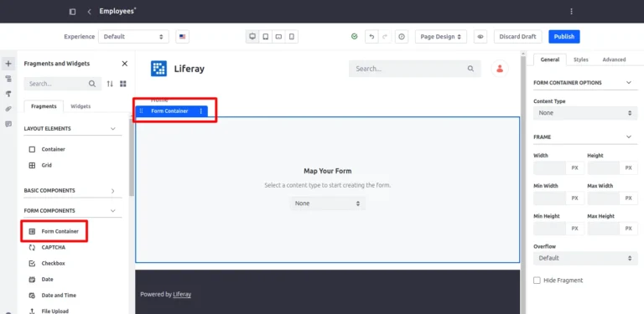Open the Comments sidebar icon
The image size is (644, 314).
(x=8, y=124)
